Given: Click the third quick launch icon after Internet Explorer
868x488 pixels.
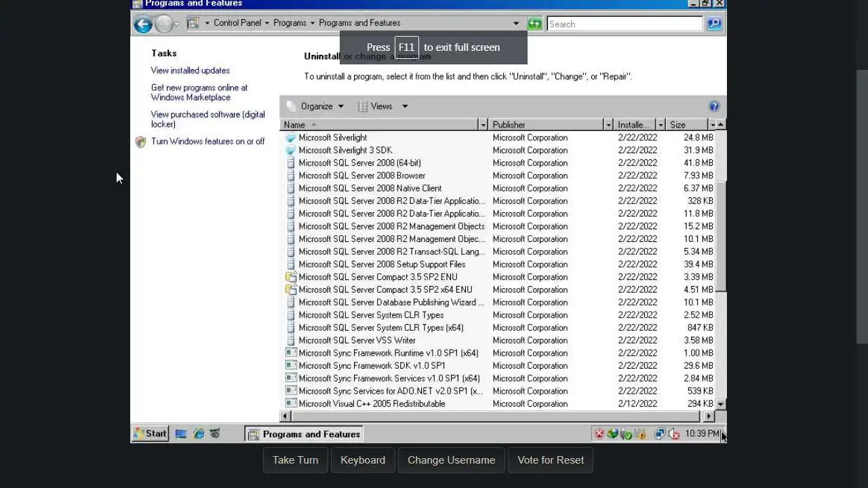Looking at the screenshot, I should pyautogui.click(x=214, y=434).
